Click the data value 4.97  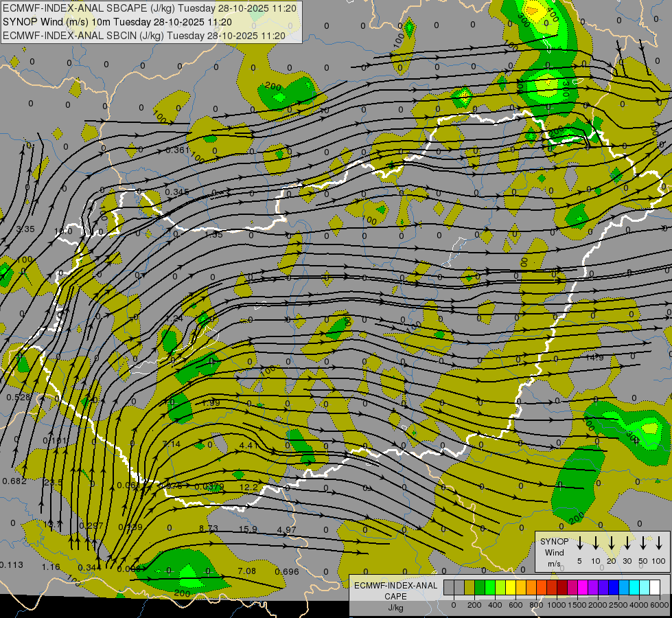(287, 530)
